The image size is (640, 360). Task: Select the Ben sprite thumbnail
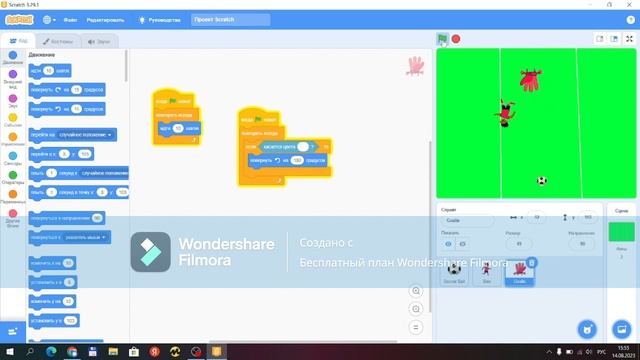tap(487, 273)
